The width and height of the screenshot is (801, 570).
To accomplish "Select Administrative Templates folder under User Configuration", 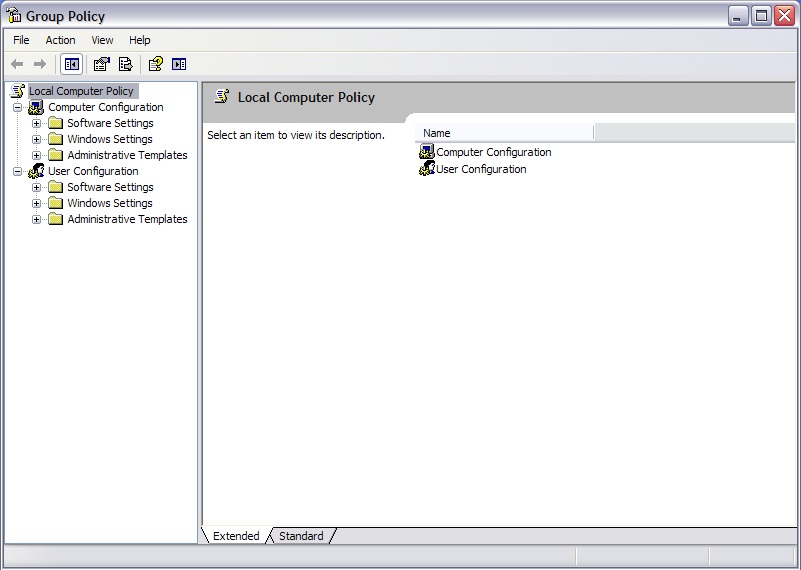I will click(127, 219).
